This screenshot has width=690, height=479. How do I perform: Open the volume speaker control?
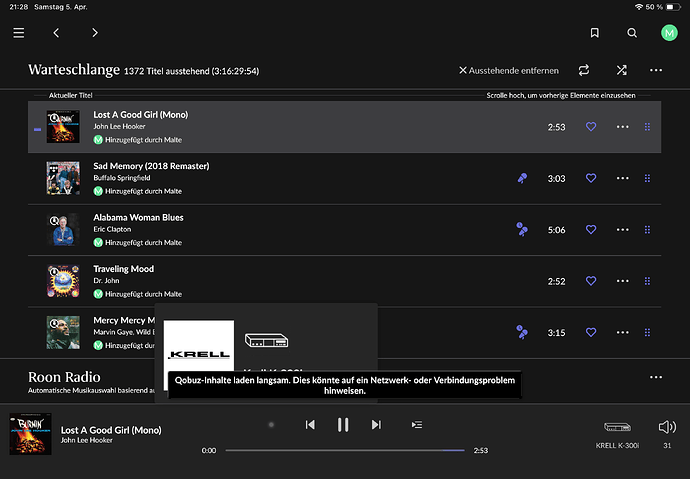667,427
